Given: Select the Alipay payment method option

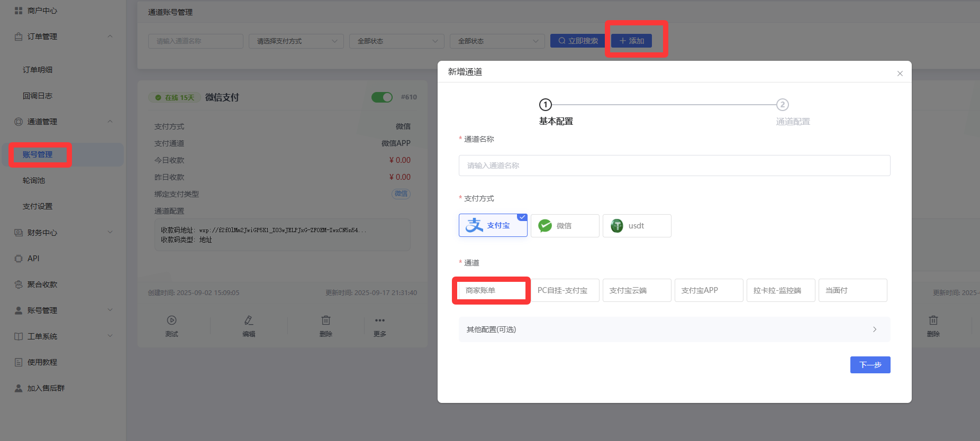Looking at the screenshot, I should point(493,226).
